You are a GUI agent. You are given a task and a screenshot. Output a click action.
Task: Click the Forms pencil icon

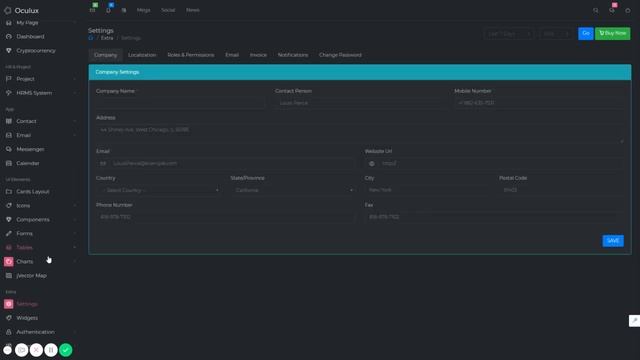tap(9, 233)
